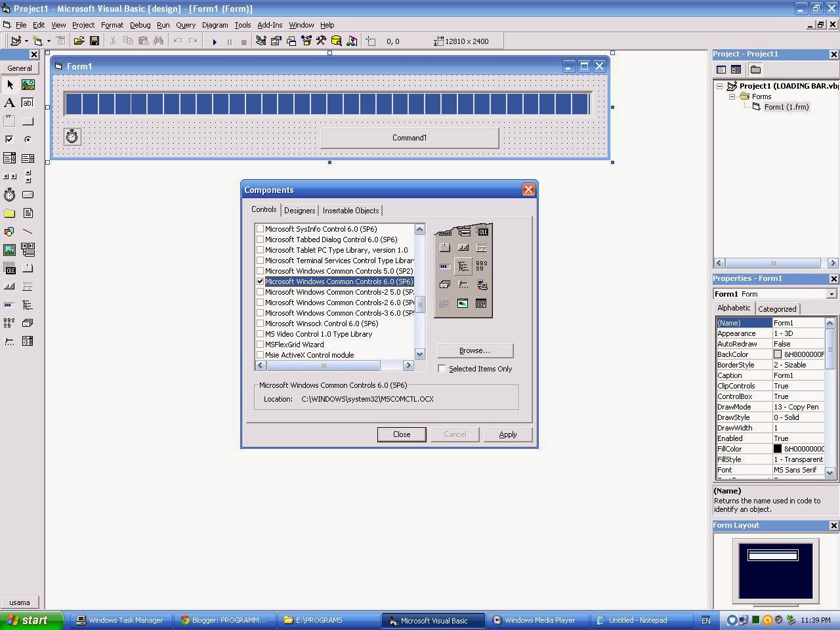840x630 pixels.
Task: Pick the Frame control in the toolbox
Action: [9, 121]
